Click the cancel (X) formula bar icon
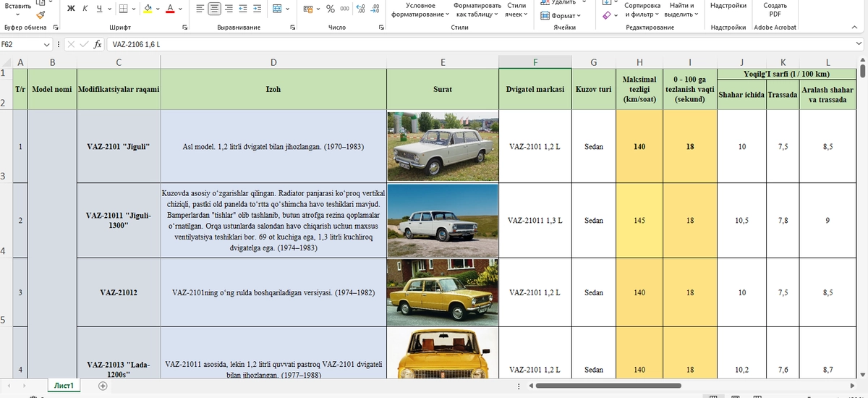The height and width of the screenshot is (398, 868). (x=71, y=44)
